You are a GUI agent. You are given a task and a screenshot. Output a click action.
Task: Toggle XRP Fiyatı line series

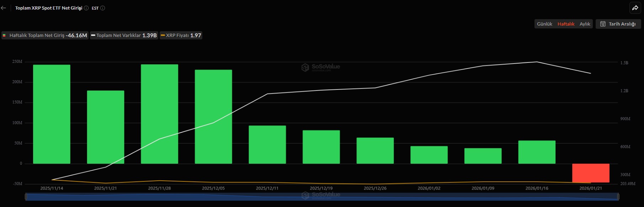181,36
